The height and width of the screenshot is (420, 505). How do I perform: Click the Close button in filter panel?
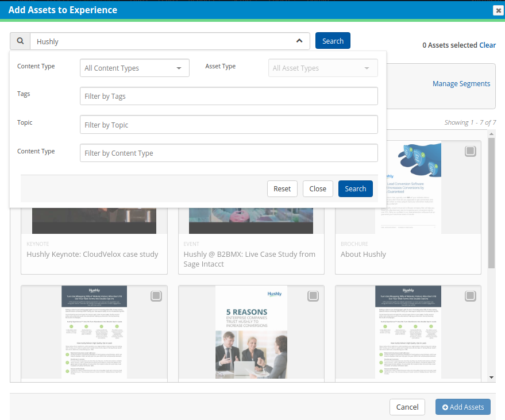point(318,189)
